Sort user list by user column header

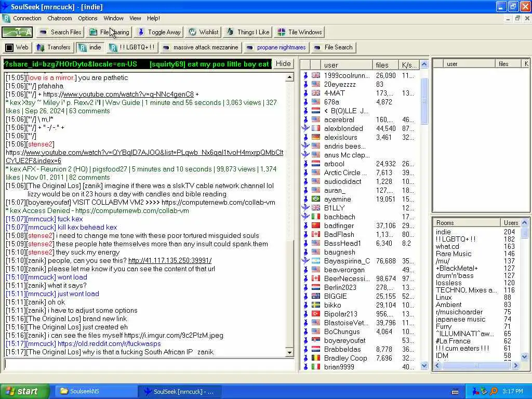click(347, 65)
